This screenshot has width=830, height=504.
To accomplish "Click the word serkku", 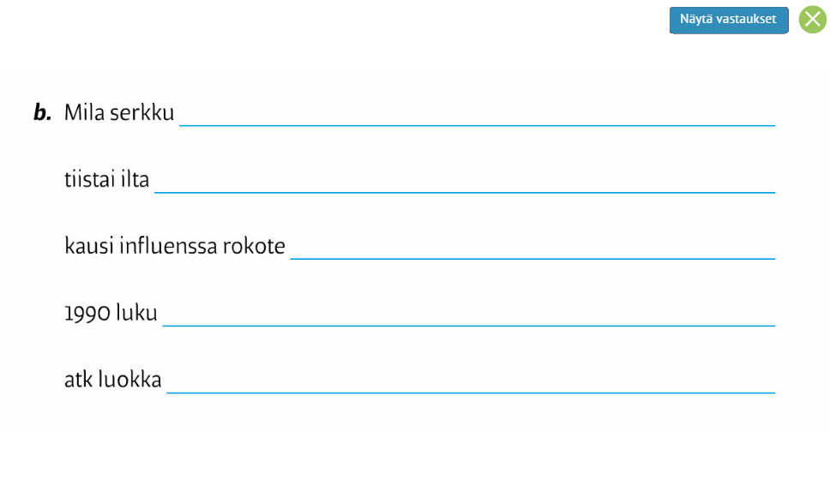I will [x=142, y=113].
